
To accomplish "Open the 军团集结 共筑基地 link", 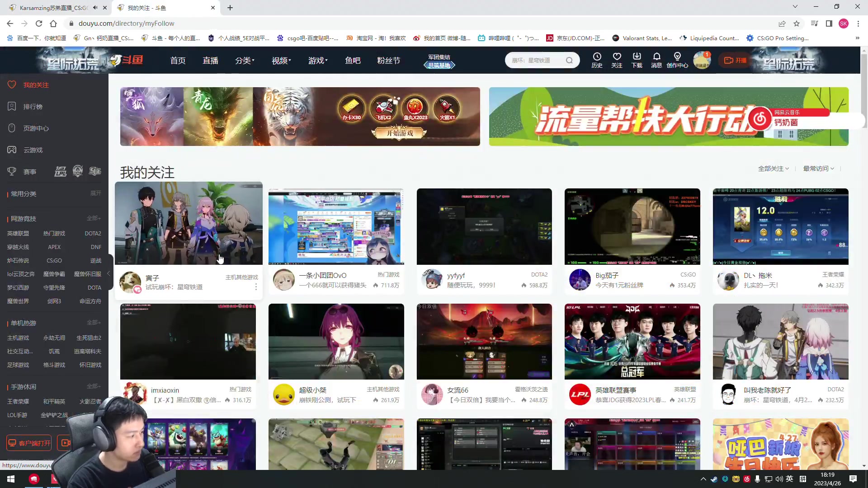I will click(439, 61).
